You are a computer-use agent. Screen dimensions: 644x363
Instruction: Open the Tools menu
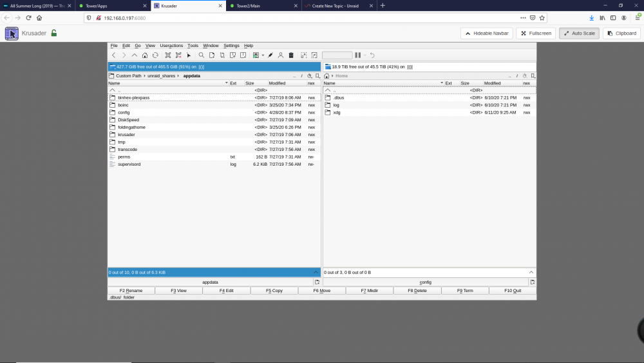click(193, 46)
